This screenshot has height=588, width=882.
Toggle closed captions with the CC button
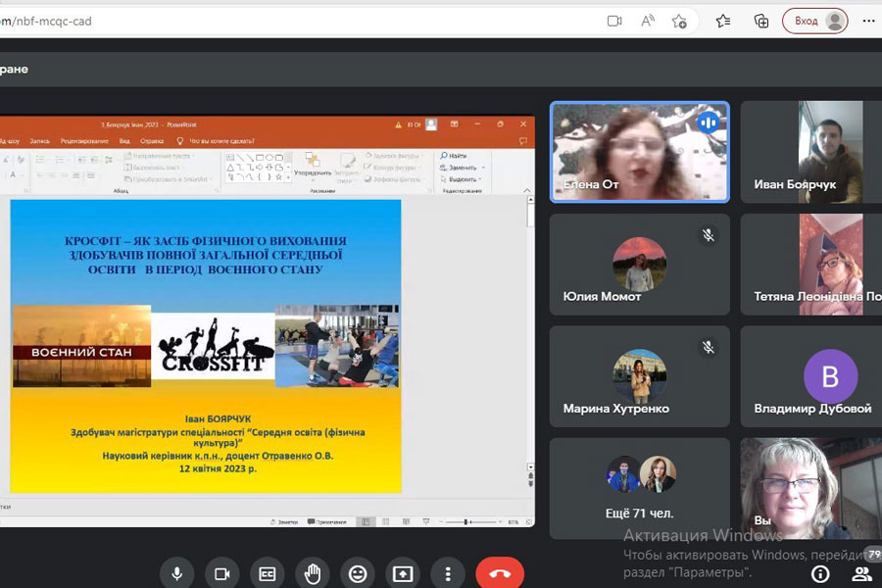(268, 573)
